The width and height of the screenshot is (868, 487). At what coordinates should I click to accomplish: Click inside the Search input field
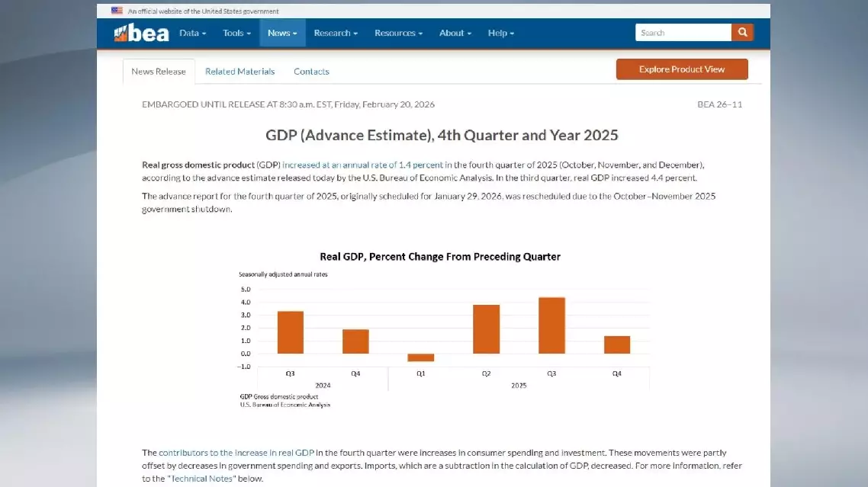pos(683,33)
